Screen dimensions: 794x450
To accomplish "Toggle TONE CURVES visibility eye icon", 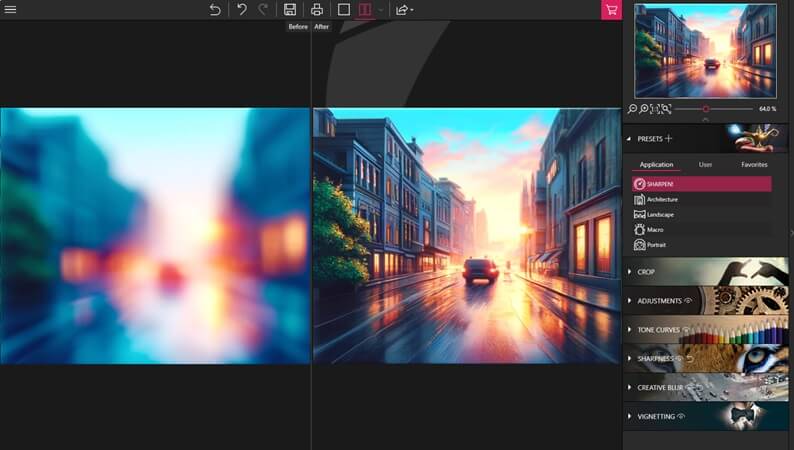I will click(686, 330).
